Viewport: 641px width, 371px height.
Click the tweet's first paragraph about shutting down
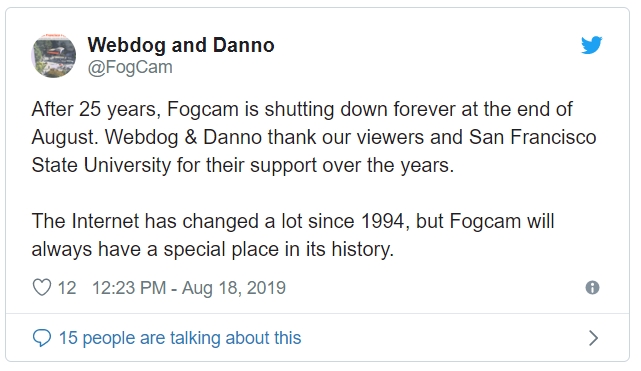click(x=314, y=137)
